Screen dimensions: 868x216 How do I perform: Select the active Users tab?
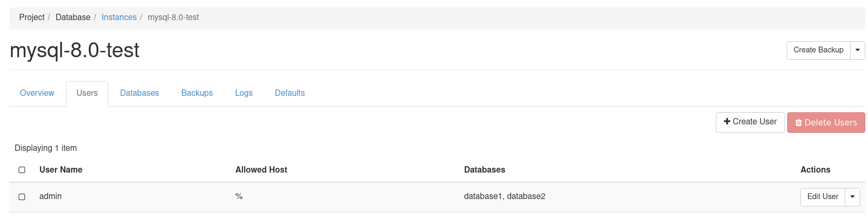click(87, 93)
